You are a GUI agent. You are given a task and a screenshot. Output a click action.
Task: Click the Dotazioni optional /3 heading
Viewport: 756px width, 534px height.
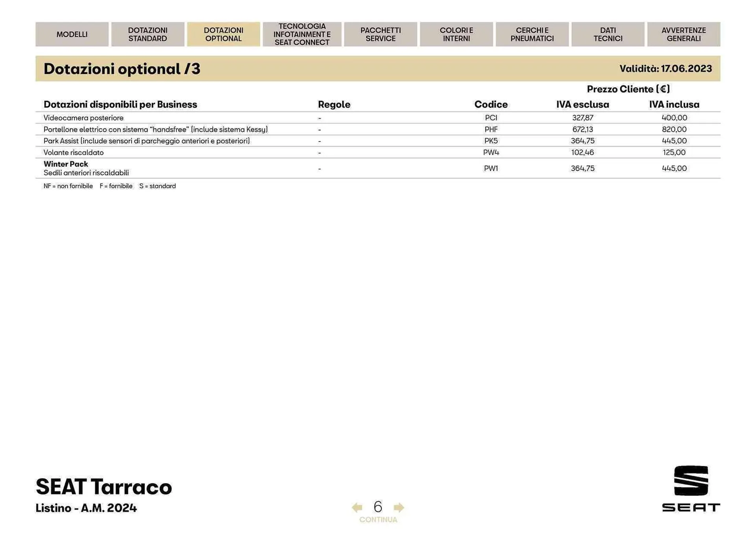pyautogui.click(x=122, y=69)
